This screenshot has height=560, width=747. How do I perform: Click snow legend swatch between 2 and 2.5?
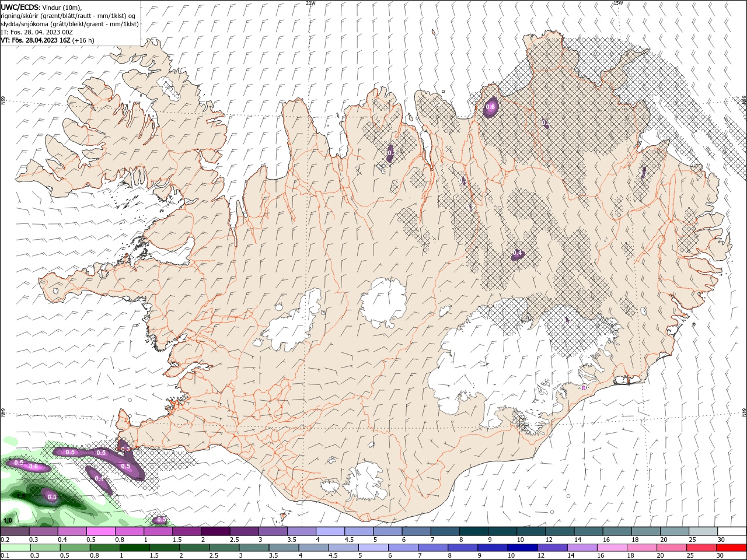click(215, 531)
